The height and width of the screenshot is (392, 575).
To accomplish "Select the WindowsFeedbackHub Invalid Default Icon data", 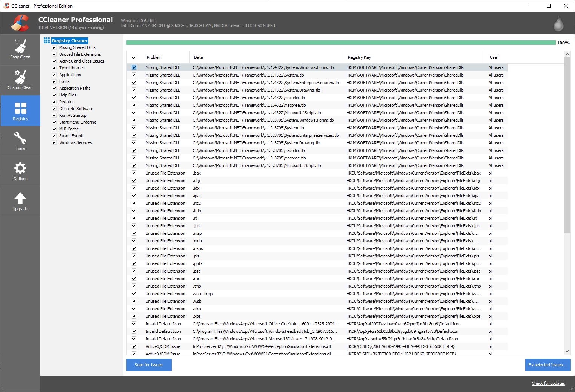I will pos(266,331).
